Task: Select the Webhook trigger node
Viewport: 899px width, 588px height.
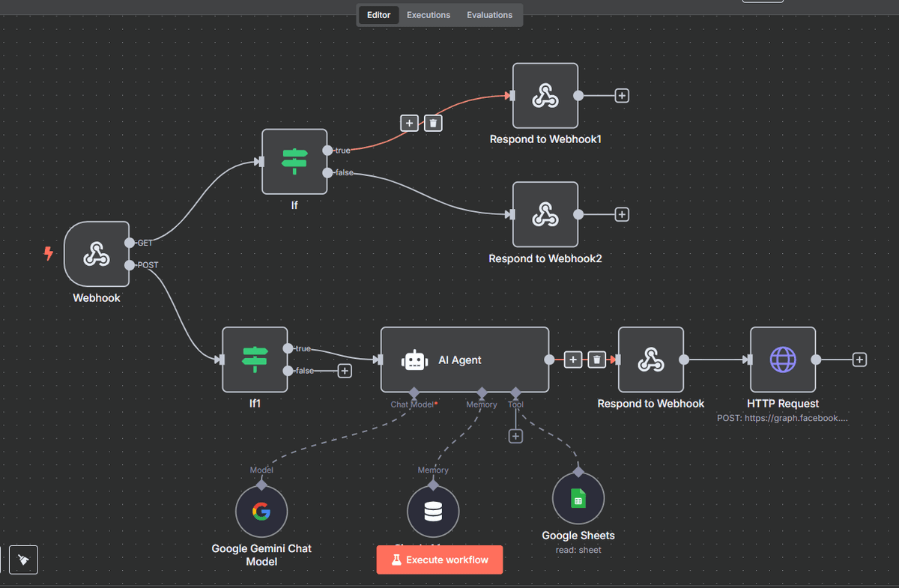Action: tap(97, 254)
